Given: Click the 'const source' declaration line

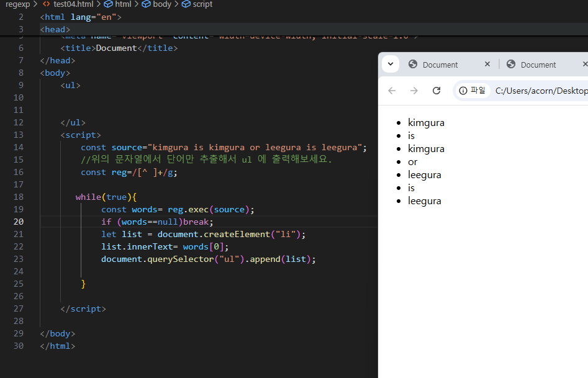Looking at the screenshot, I should 224,147.
